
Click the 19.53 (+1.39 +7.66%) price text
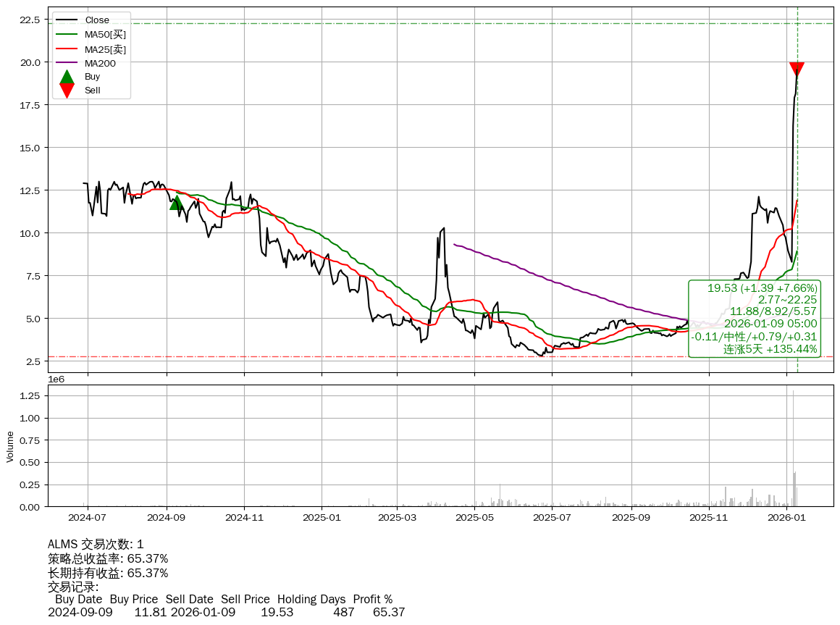click(762, 288)
